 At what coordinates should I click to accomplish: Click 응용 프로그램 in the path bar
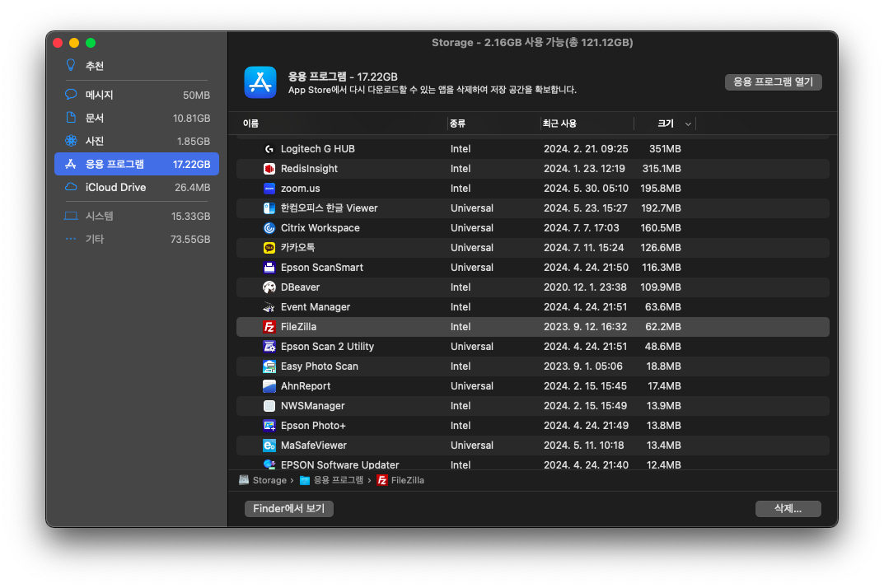[x=339, y=480]
